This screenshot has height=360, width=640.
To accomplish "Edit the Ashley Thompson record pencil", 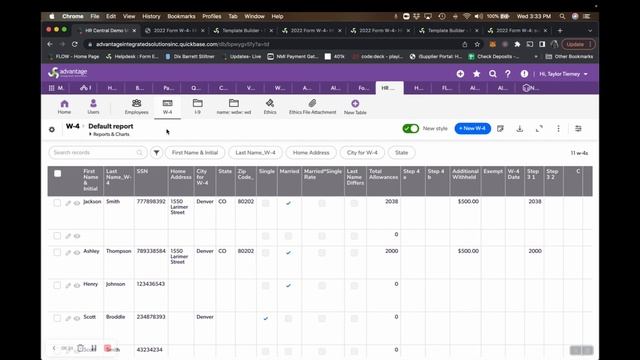I will (68, 252).
